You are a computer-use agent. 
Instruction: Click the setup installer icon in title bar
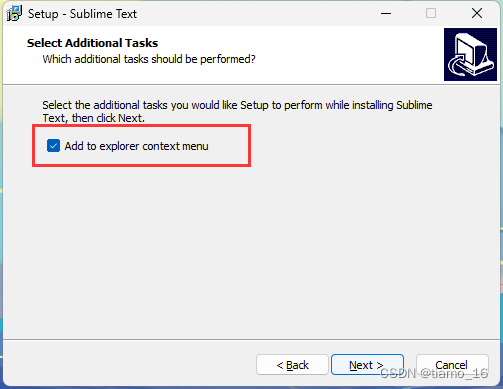pyautogui.click(x=14, y=14)
